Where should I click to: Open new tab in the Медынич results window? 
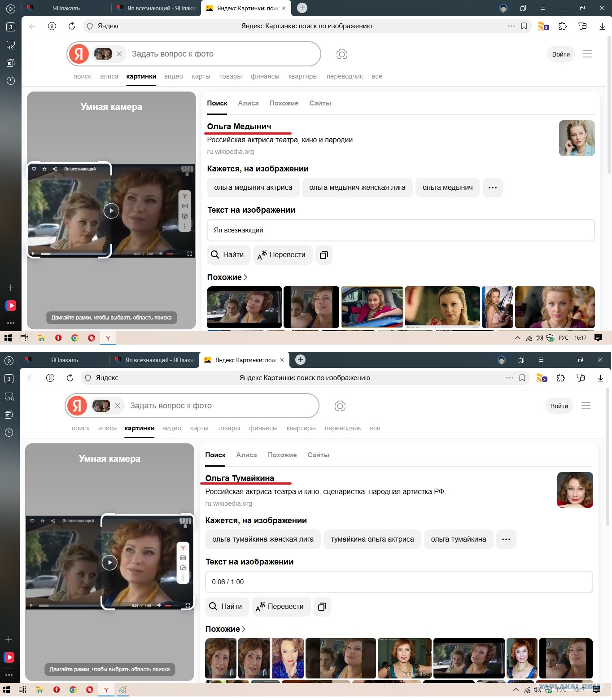[302, 8]
